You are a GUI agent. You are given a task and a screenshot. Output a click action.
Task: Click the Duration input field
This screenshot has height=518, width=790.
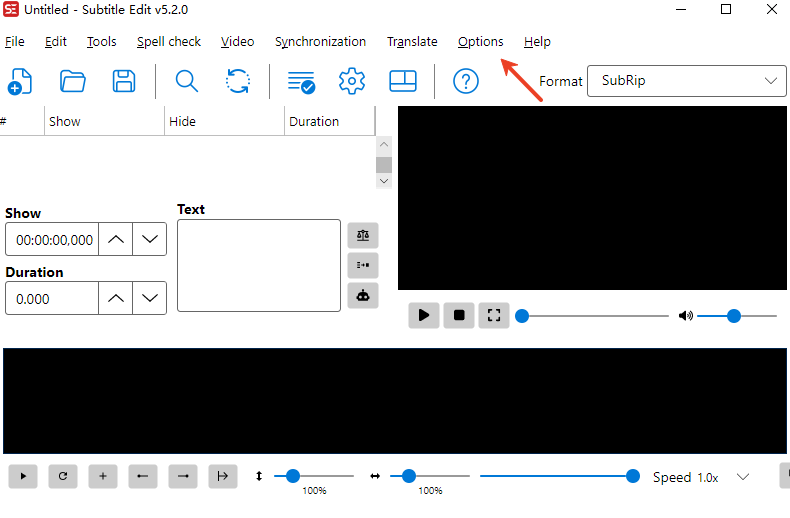(x=52, y=298)
